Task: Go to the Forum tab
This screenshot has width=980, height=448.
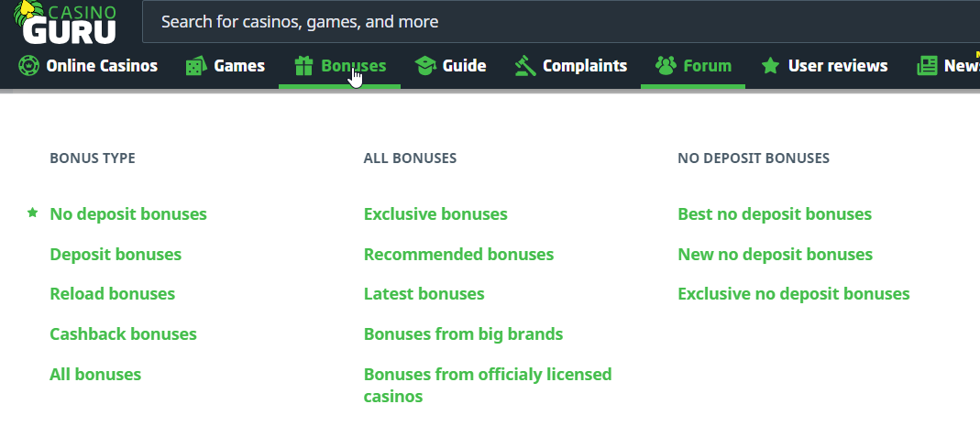Action: pyautogui.click(x=707, y=66)
